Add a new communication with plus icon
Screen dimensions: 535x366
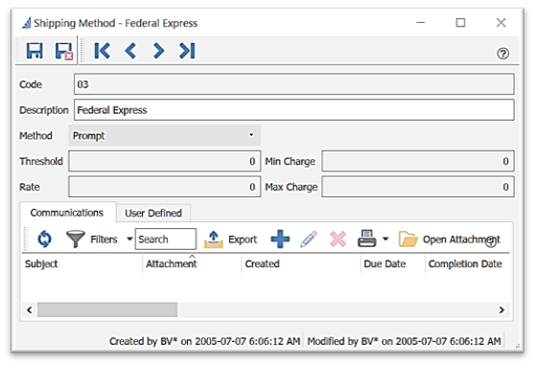point(280,239)
